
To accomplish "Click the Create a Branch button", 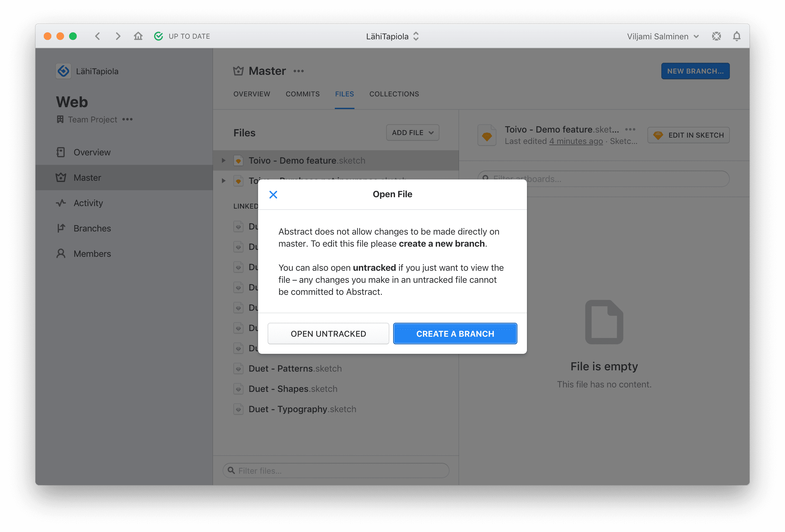I will 455,334.
